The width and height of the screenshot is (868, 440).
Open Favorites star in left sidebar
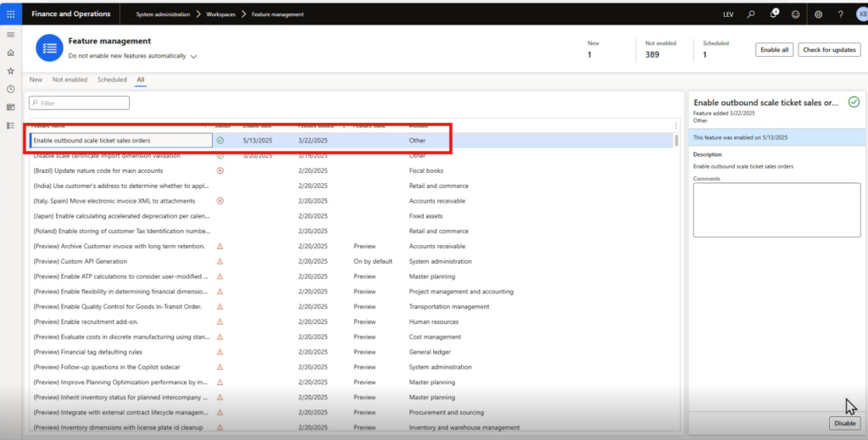pyautogui.click(x=10, y=71)
